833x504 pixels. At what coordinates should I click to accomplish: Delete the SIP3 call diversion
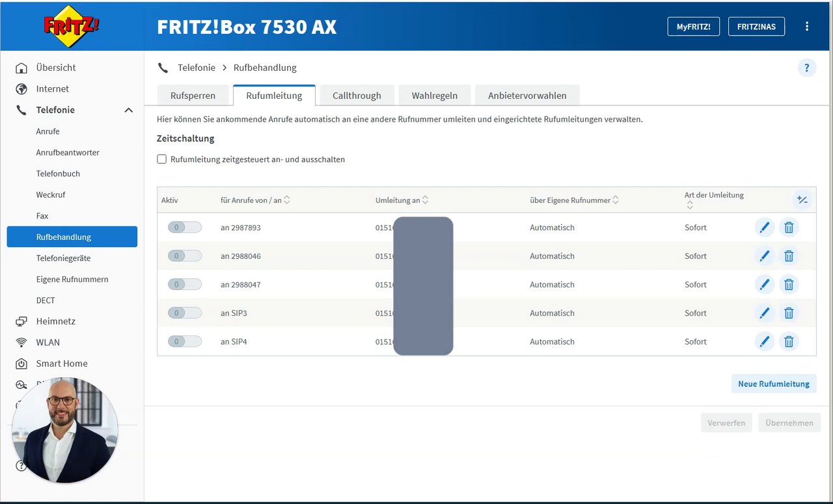(789, 313)
